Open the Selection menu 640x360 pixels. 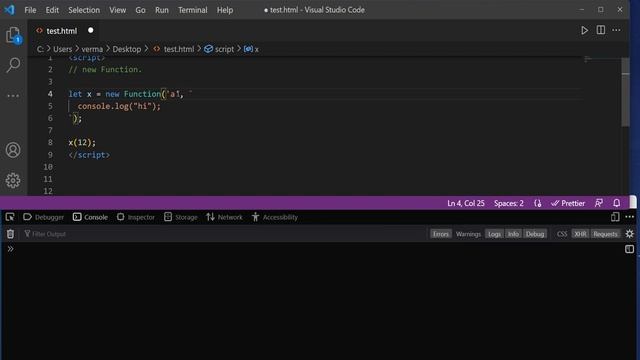84,10
